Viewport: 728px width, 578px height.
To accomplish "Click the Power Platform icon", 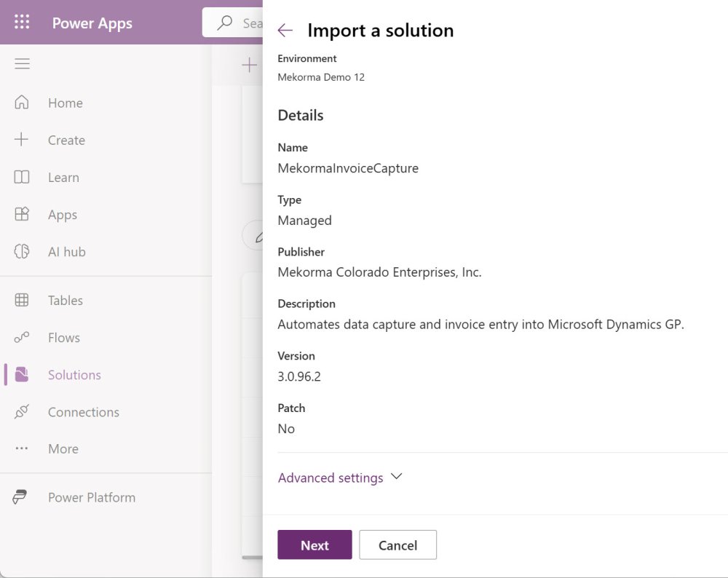I will [20, 498].
